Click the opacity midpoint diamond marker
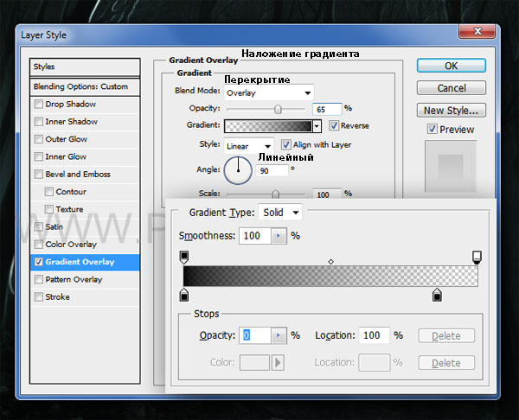Image resolution: width=519 pixels, height=420 pixels. pos(330,262)
